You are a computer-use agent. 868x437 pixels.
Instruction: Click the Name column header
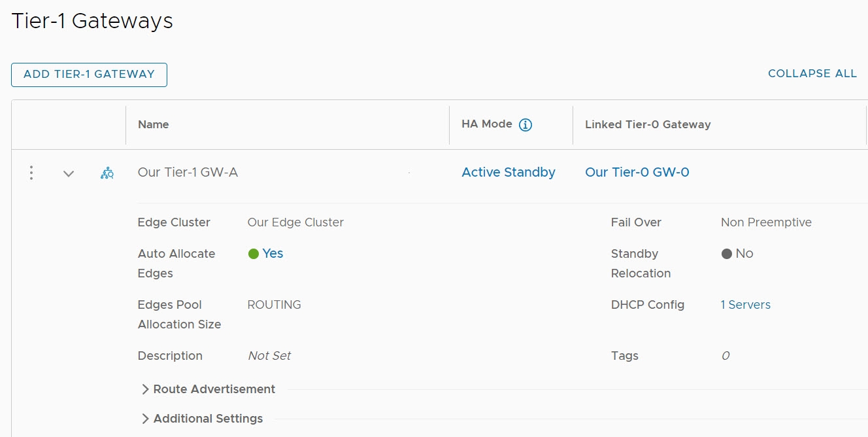(x=154, y=124)
